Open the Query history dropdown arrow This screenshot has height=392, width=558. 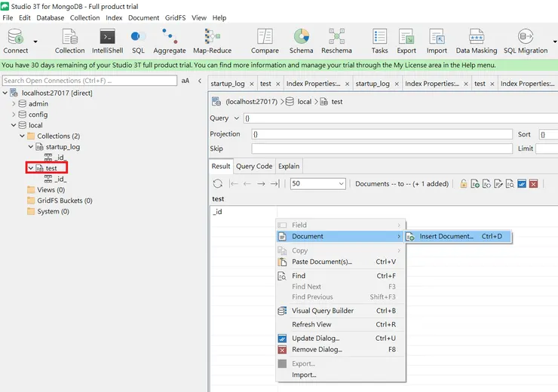(x=237, y=118)
